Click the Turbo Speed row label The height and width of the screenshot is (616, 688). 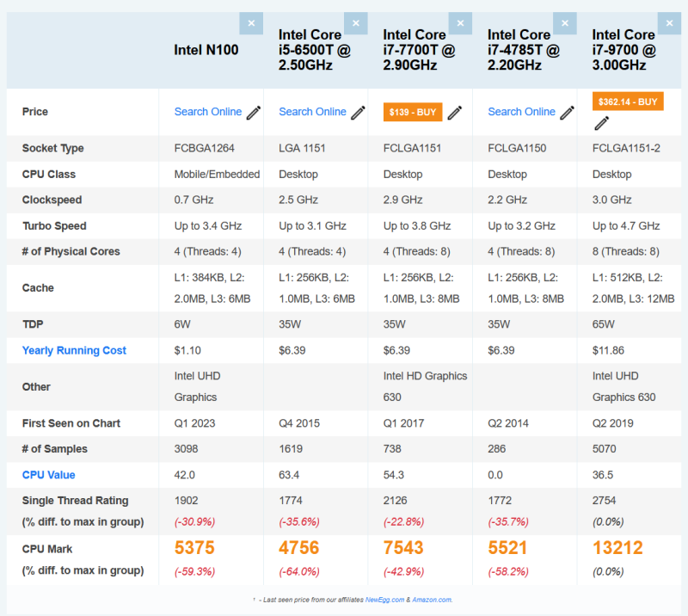click(54, 226)
